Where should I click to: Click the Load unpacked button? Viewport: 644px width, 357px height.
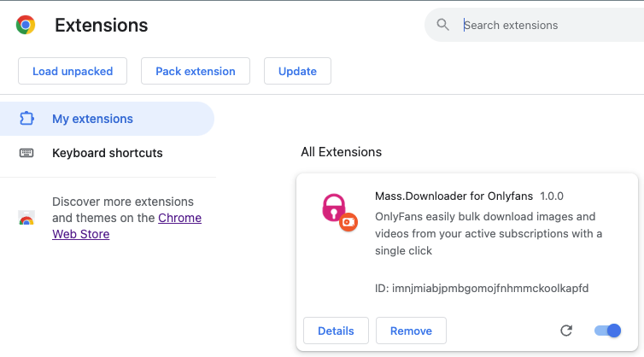[x=73, y=71]
